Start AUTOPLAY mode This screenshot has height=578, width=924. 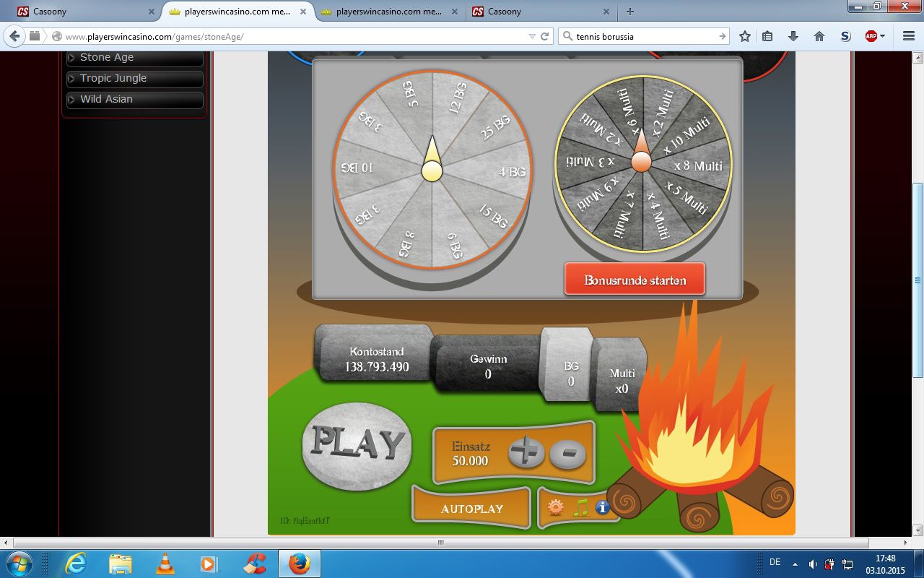472,509
